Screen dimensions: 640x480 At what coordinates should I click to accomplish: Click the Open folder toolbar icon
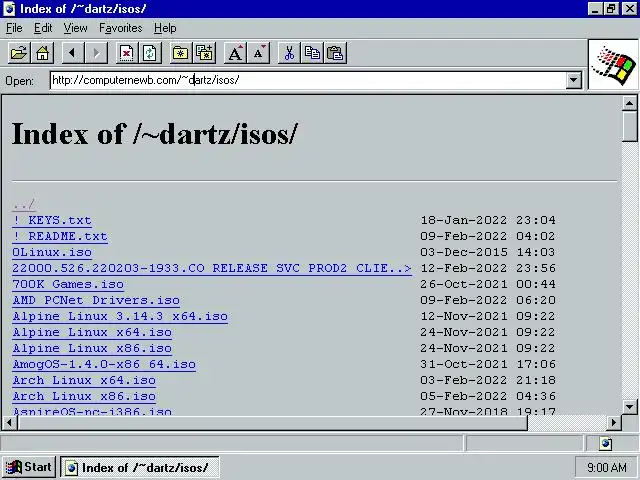click(19, 53)
